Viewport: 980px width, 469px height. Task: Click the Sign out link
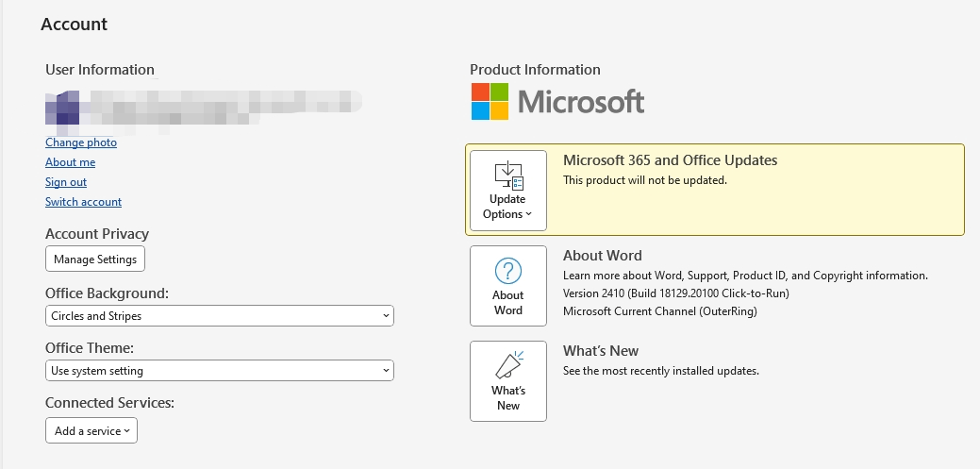click(x=66, y=182)
